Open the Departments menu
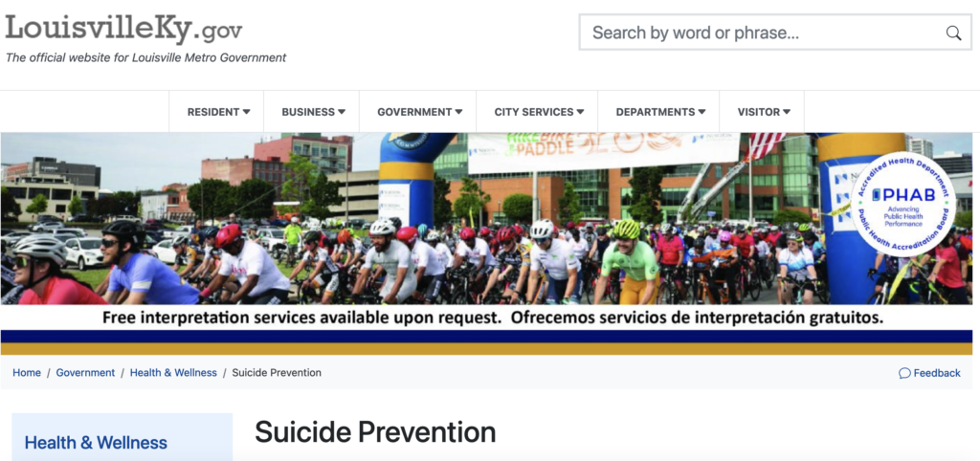Viewport: 980px width, 461px height. click(x=660, y=112)
